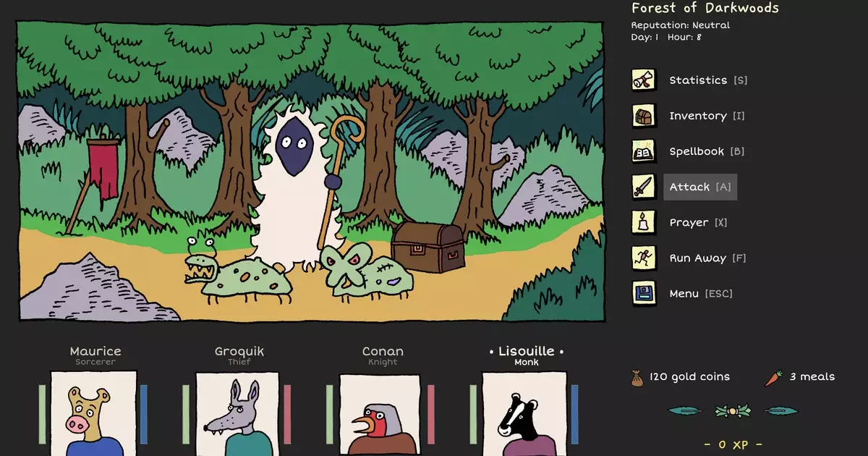868x456 pixels.
Task: Select the Attack sword icon
Action: tap(644, 186)
